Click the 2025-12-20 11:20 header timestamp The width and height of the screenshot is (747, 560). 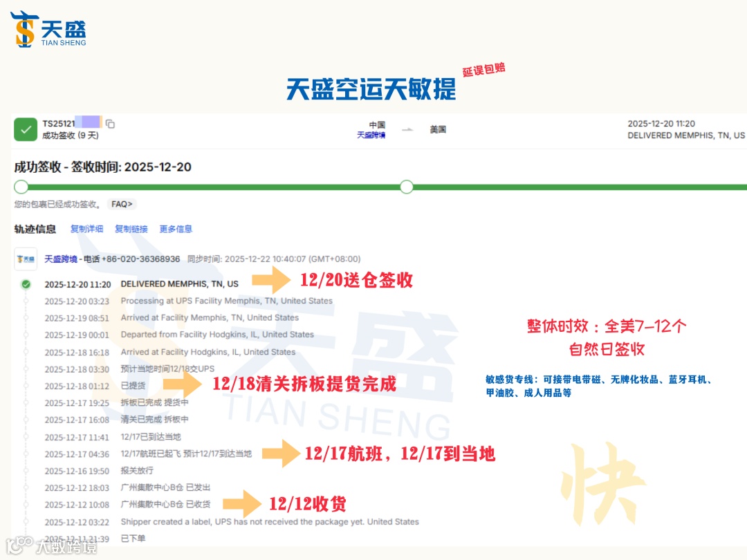coord(661,124)
